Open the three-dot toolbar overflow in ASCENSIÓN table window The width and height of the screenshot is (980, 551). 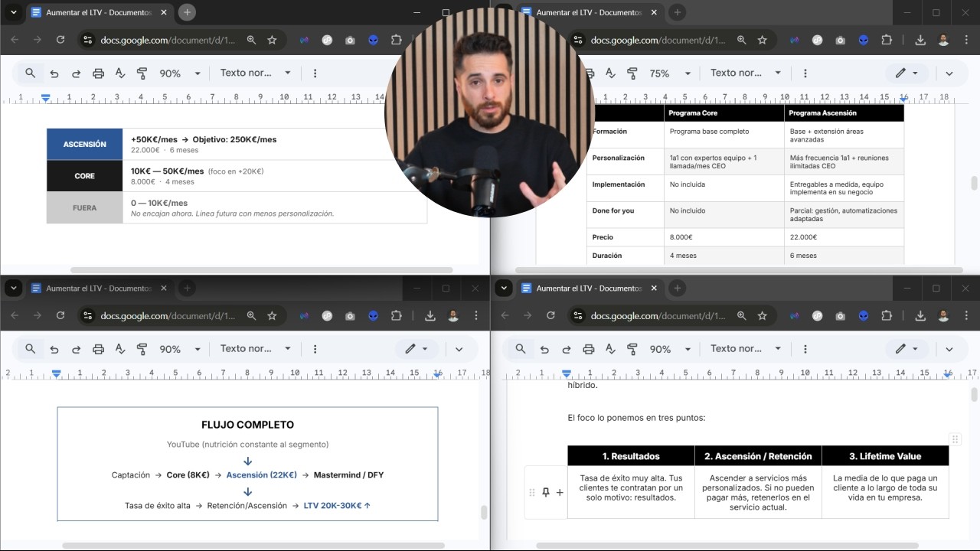(x=315, y=73)
